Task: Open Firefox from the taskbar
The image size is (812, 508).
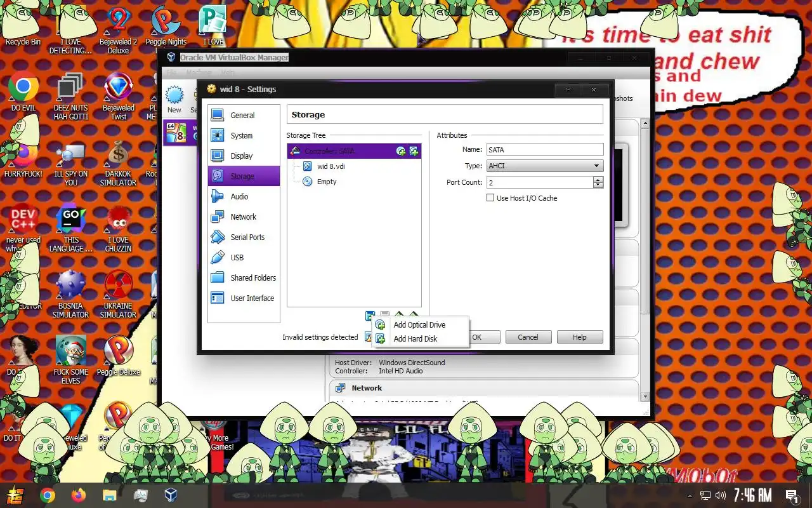Action: click(78, 495)
